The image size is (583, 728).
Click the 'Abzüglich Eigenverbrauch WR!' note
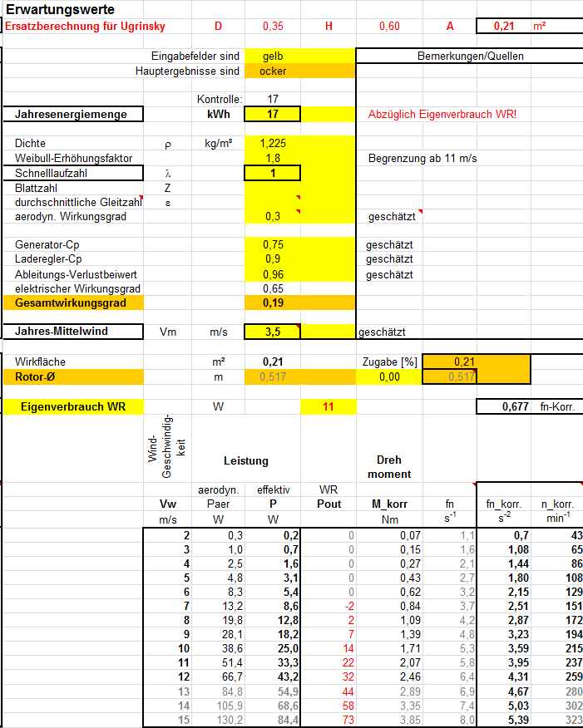(x=442, y=114)
